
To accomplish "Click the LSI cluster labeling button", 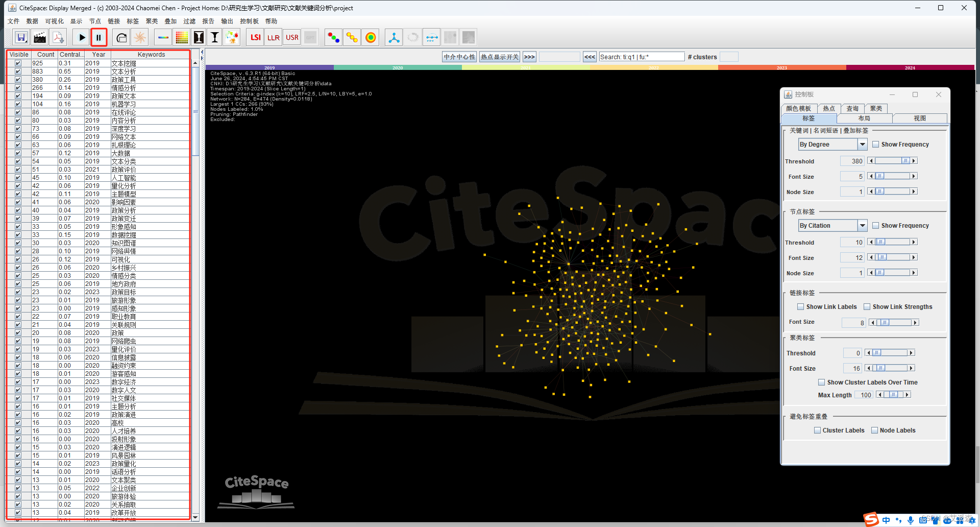I will (x=256, y=37).
